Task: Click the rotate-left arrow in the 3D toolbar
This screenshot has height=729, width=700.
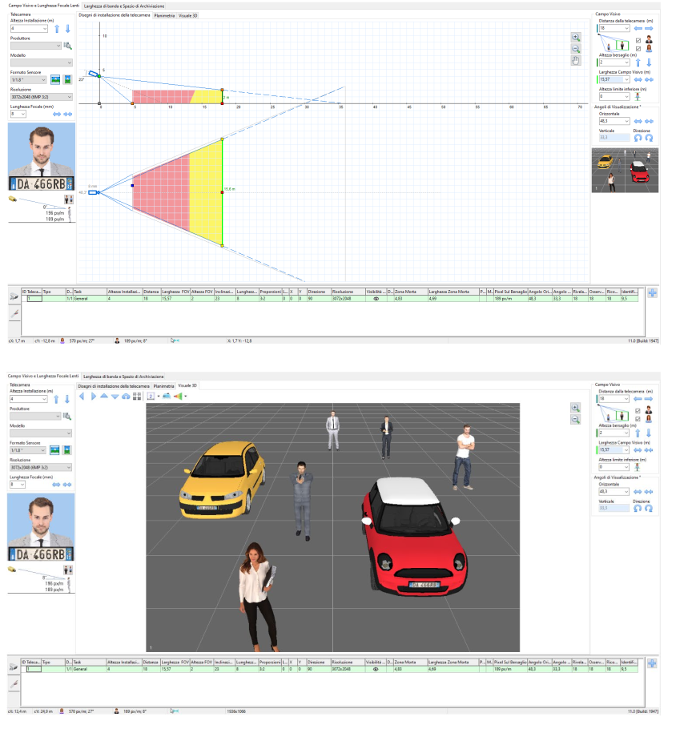Action: (81, 396)
